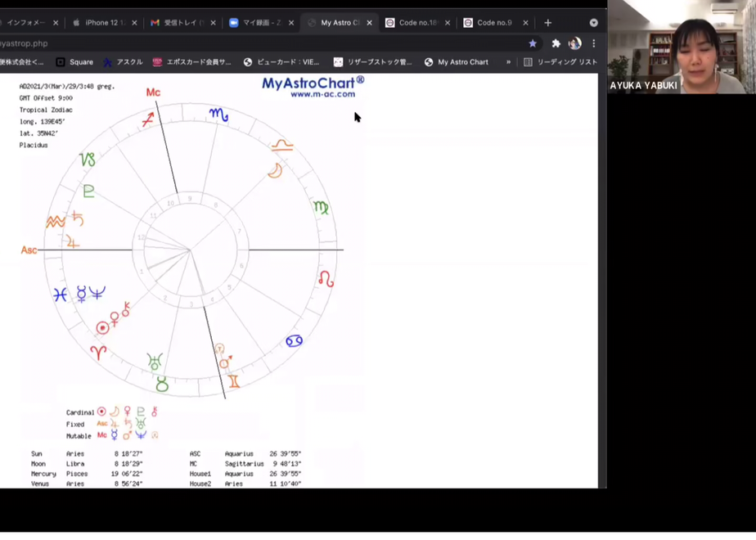This screenshot has width=756, height=540.
Task: Click the Leo glyph on the wheel
Action: (326, 279)
